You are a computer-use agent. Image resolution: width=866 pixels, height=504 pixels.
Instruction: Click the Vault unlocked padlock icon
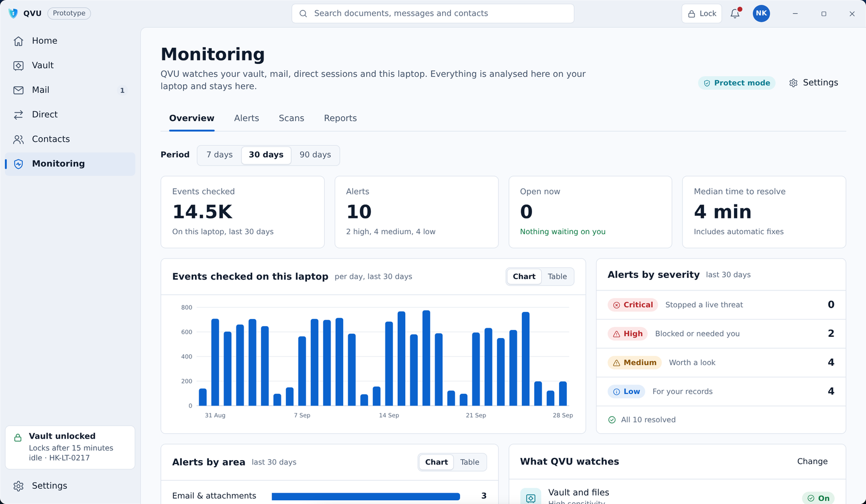click(x=18, y=437)
